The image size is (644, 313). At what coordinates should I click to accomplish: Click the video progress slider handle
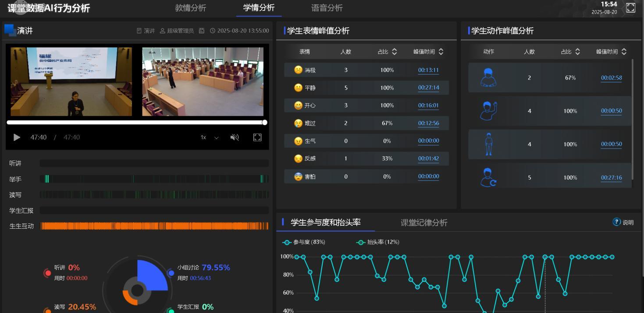tap(264, 122)
